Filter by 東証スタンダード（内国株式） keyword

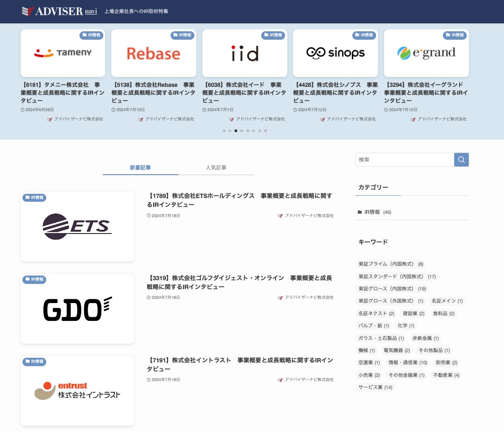tap(397, 277)
